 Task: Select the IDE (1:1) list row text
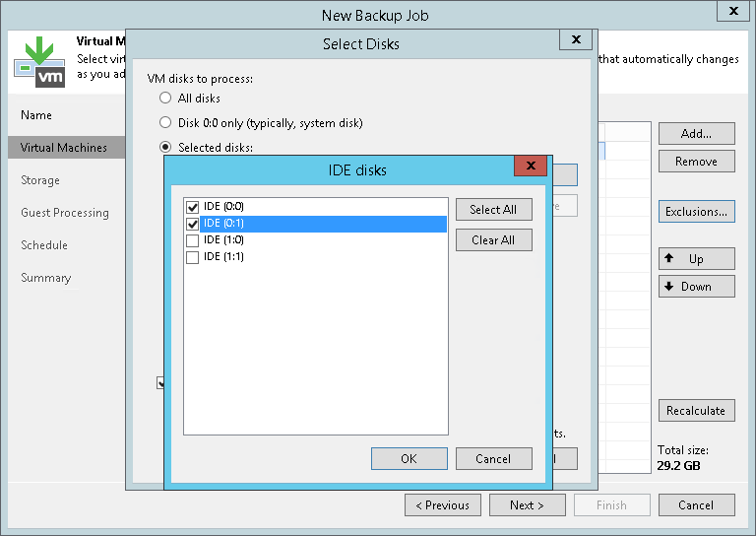pos(223,256)
